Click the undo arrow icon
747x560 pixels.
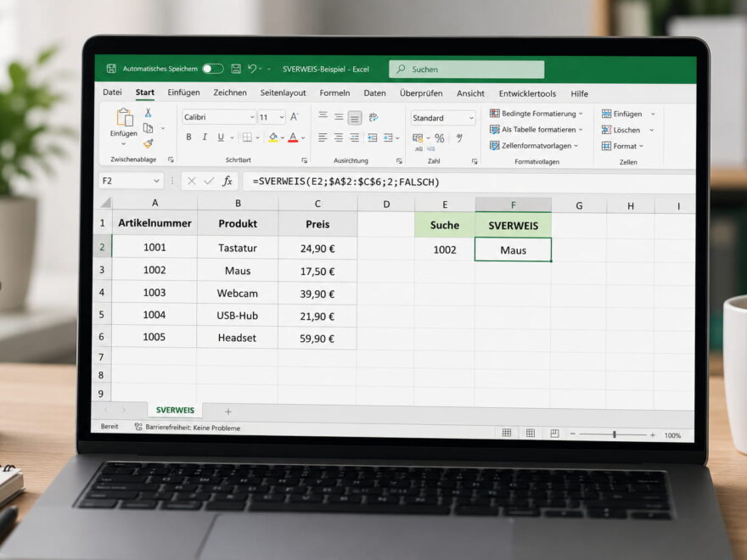point(252,69)
